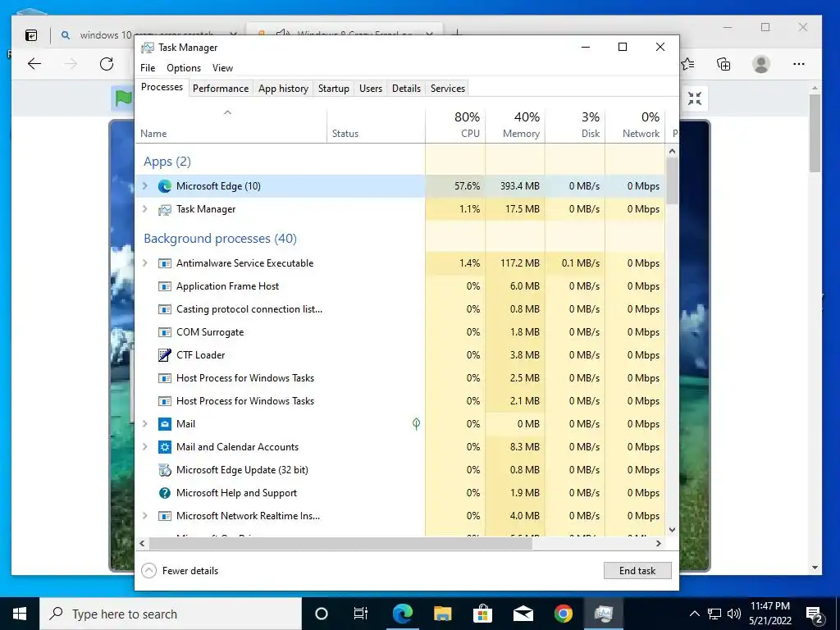Viewport: 840px width, 630px height.
Task: Switch to the App history tab
Action: [283, 89]
